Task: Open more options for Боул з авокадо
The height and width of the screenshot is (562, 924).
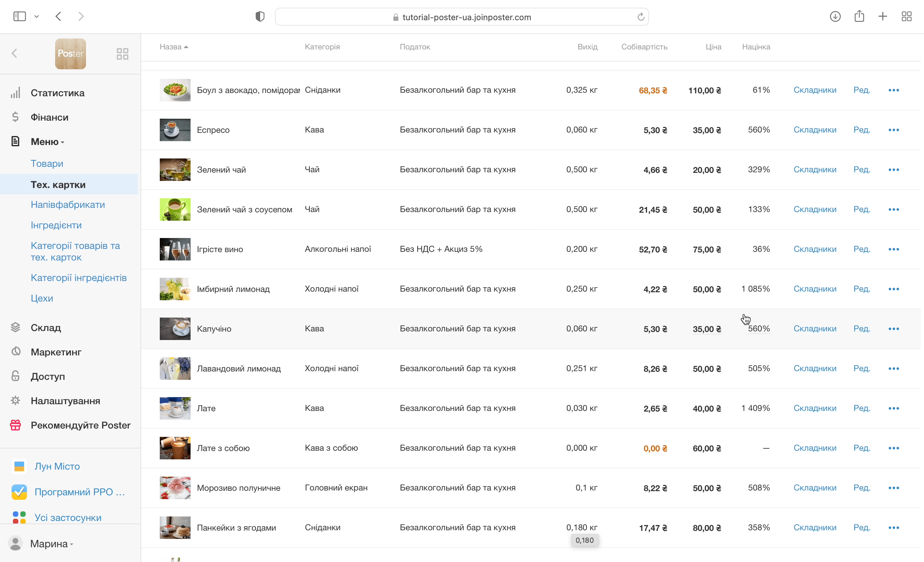Action: (894, 90)
